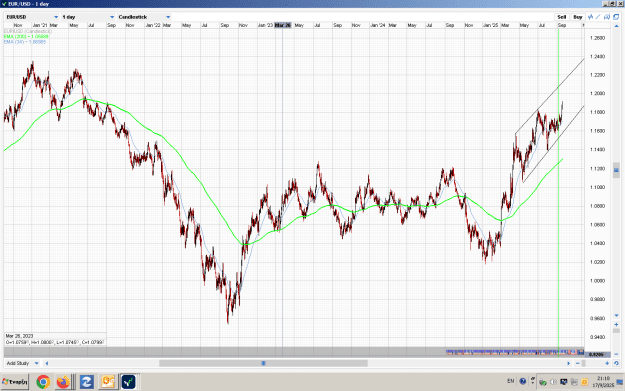Click the 1.2000 price axis label
This screenshot has height=391, width=625.
pyautogui.click(x=597, y=93)
